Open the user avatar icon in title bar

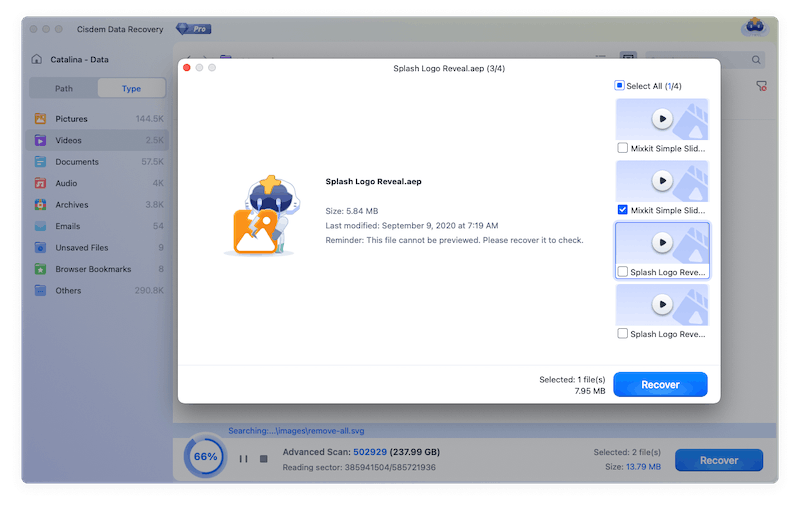[x=755, y=27]
